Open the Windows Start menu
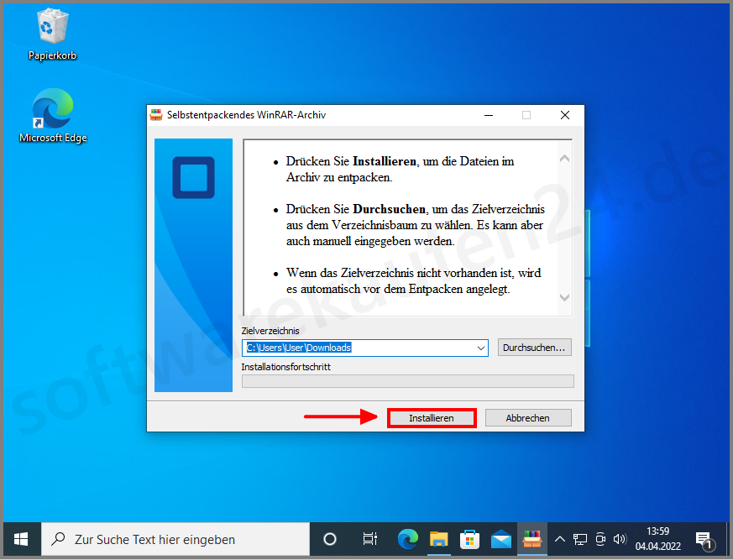 click(x=20, y=540)
